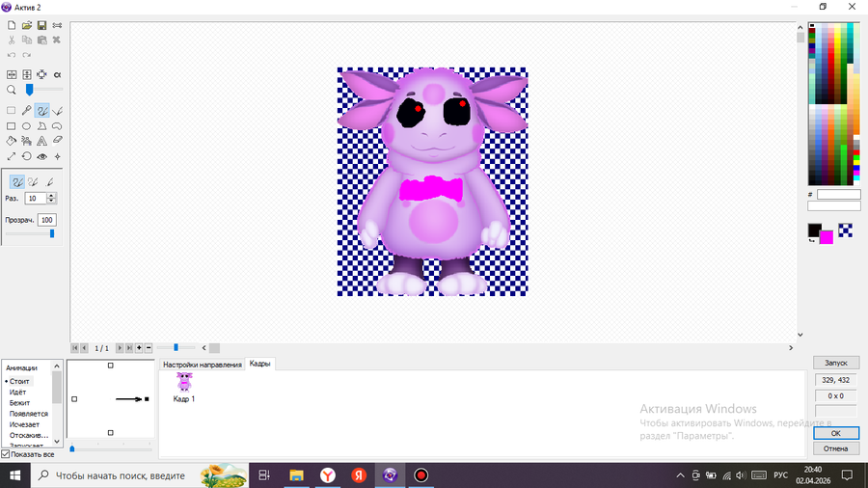Increase brush size with stepper up arrow
868x488 pixels.
click(x=51, y=196)
